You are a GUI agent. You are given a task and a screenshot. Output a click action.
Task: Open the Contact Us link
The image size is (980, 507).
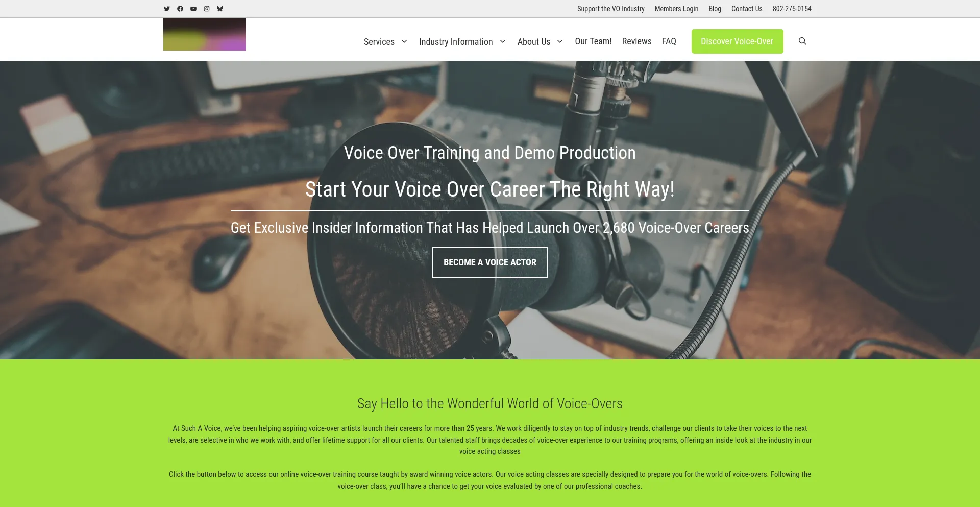click(747, 9)
